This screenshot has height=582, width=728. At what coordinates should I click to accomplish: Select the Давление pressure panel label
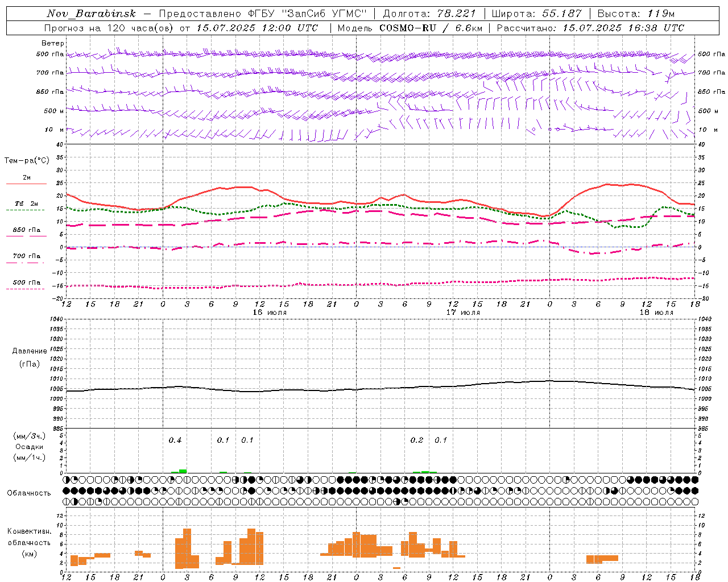pyautogui.click(x=30, y=351)
